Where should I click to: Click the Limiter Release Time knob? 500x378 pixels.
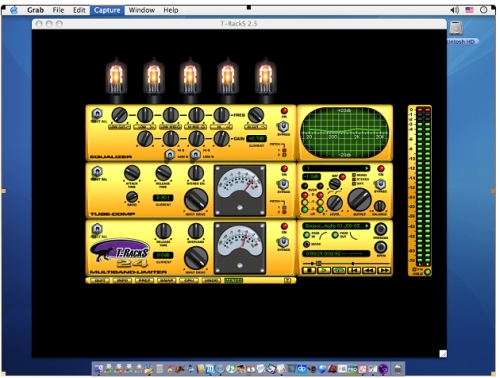point(163,231)
